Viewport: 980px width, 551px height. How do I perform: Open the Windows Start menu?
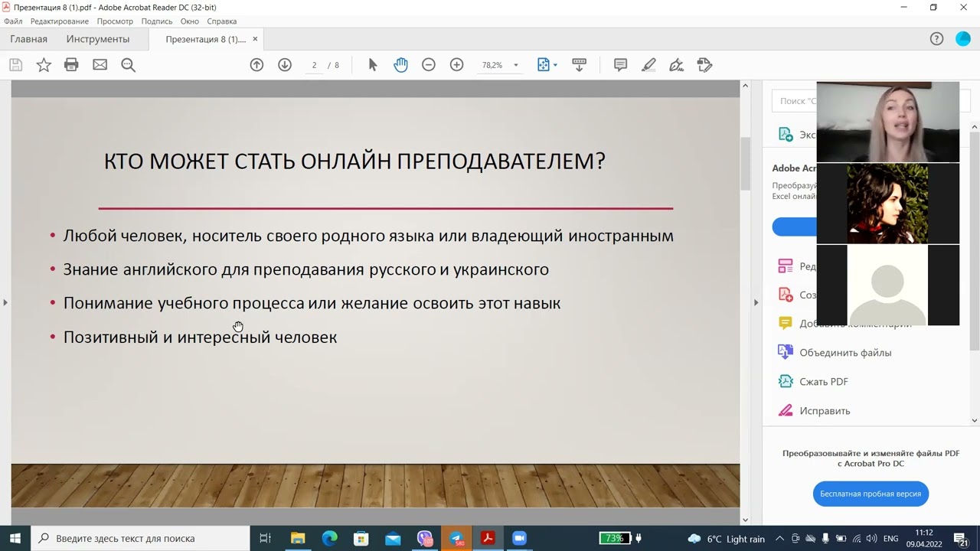pyautogui.click(x=15, y=538)
